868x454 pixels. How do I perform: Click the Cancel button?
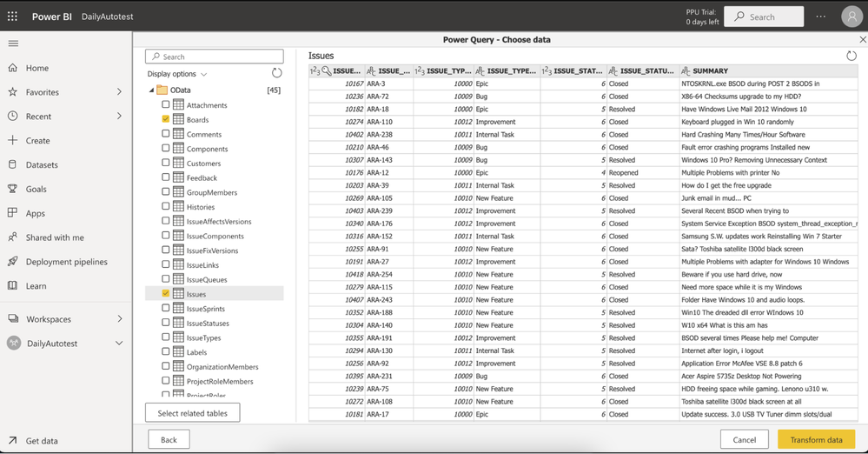[744, 439]
